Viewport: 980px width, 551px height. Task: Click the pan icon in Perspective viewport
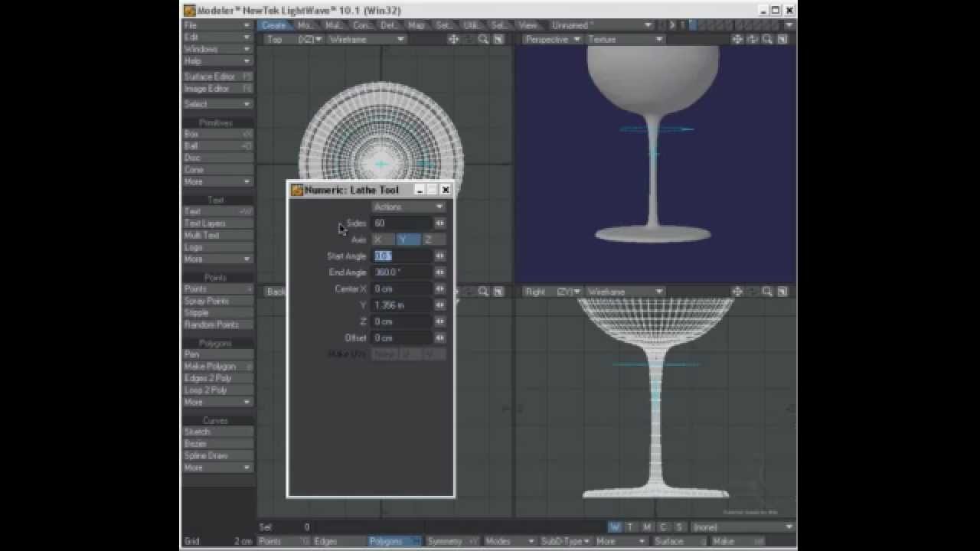point(737,39)
